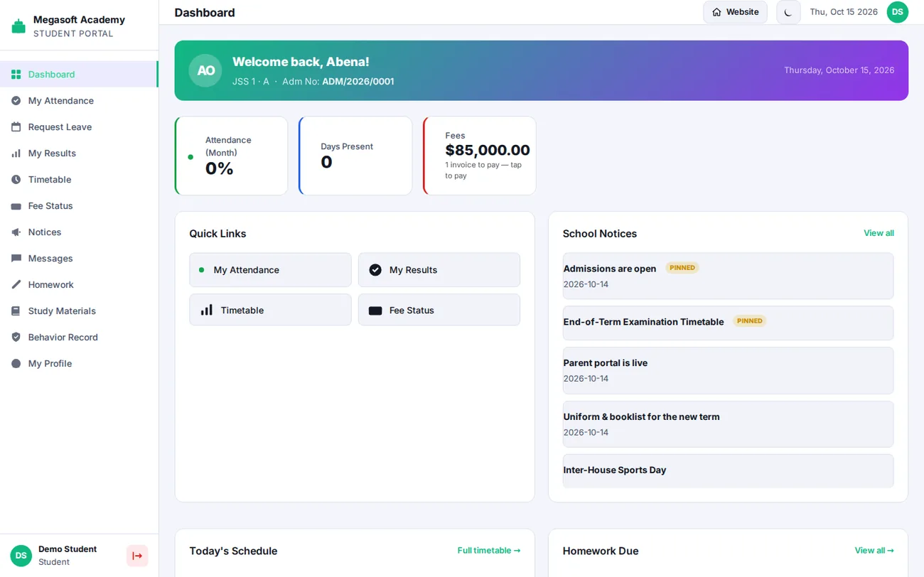Click the My Profile person icon
Image resolution: width=924 pixels, height=577 pixels.
coord(16,364)
